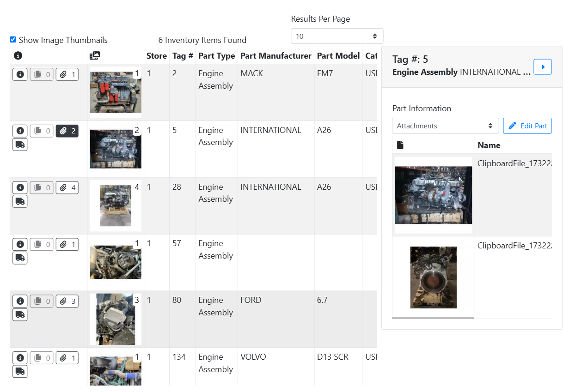Click truck icon in Tag 5 row
569x392 pixels.
[20, 145]
